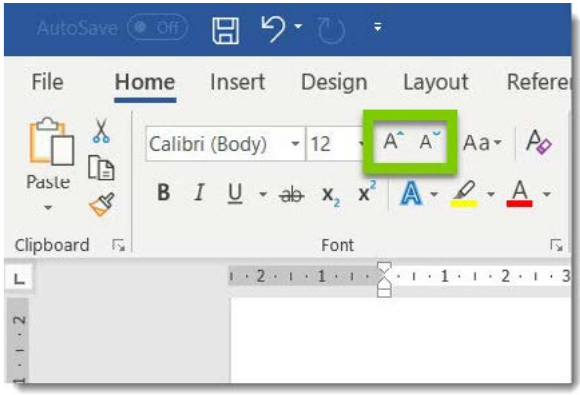Toggle Underline formatting
The image size is (580, 395).
235,193
